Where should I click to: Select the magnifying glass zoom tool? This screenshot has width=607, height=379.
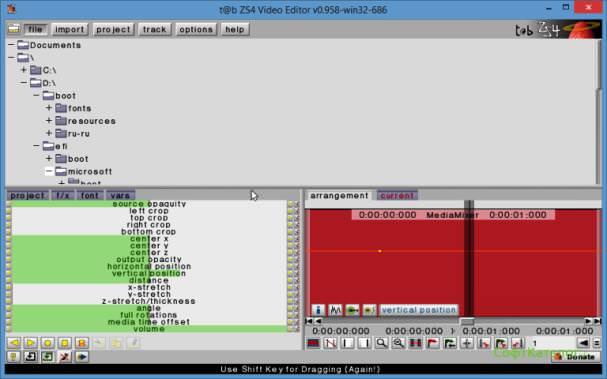click(381, 343)
